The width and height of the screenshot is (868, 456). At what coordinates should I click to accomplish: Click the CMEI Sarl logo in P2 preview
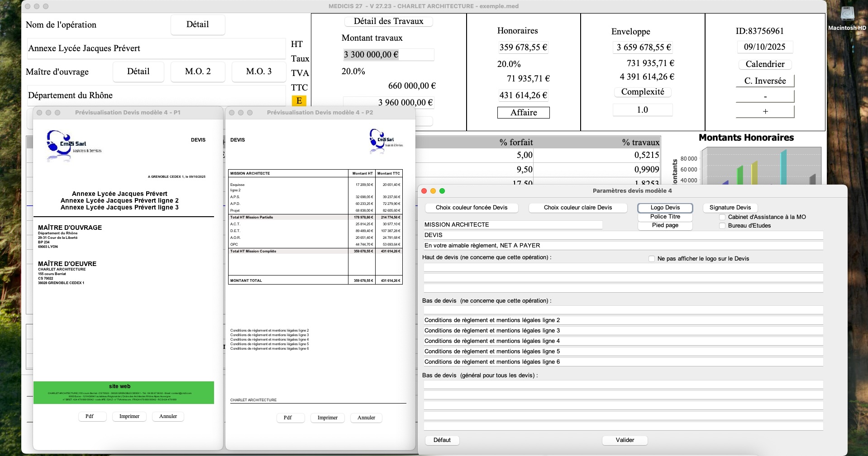tap(386, 141)
